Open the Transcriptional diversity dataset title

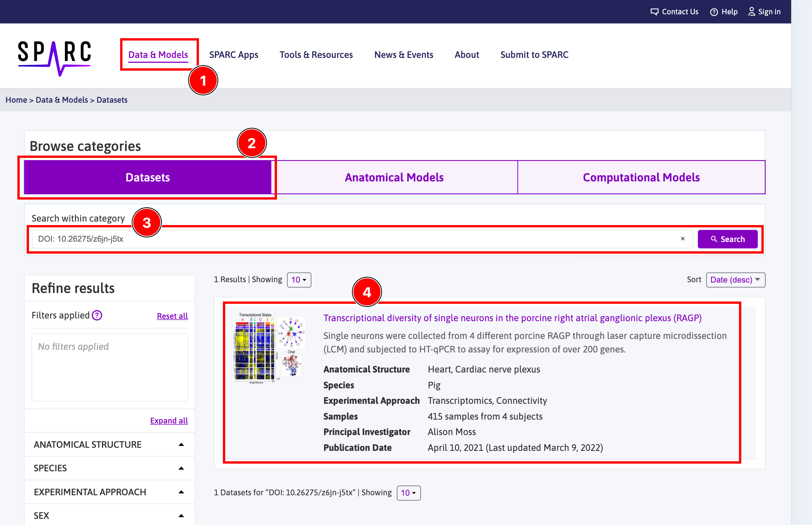click(x=512, y=318)
